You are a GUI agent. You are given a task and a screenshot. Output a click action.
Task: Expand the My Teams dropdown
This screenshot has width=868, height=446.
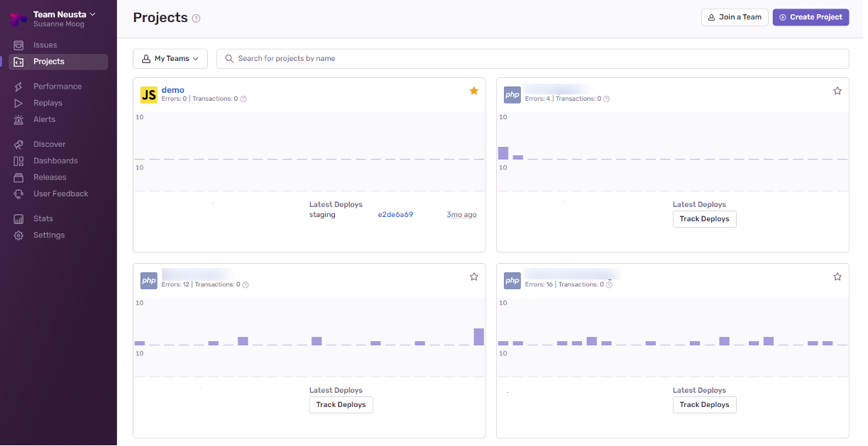click(170, 59)
